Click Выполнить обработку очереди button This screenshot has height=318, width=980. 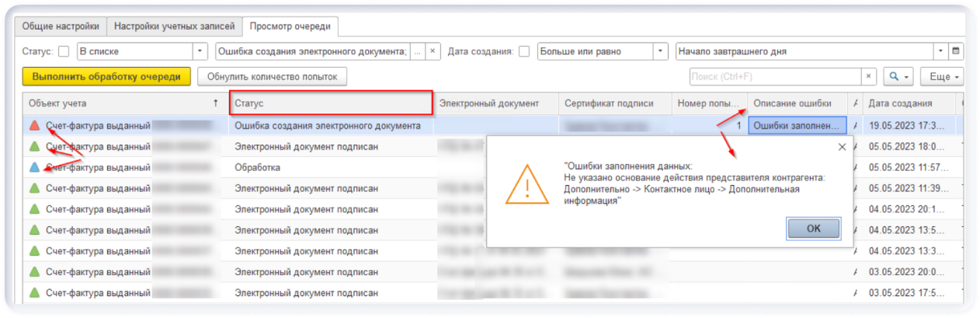coord(106,77)
